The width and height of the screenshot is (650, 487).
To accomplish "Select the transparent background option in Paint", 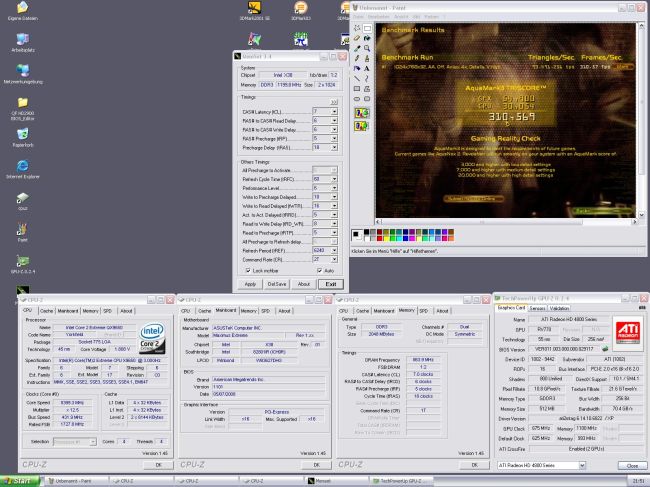I will click(361, 126).
